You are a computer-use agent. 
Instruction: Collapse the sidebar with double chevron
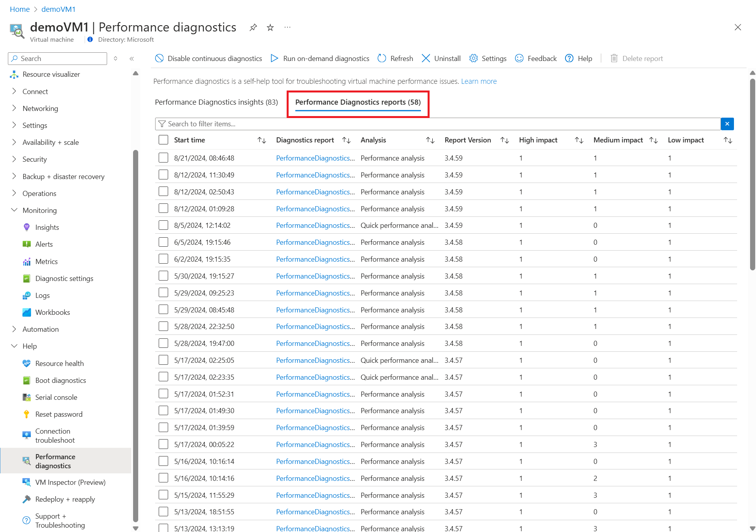pyautogui.click(x=132, y=59)
